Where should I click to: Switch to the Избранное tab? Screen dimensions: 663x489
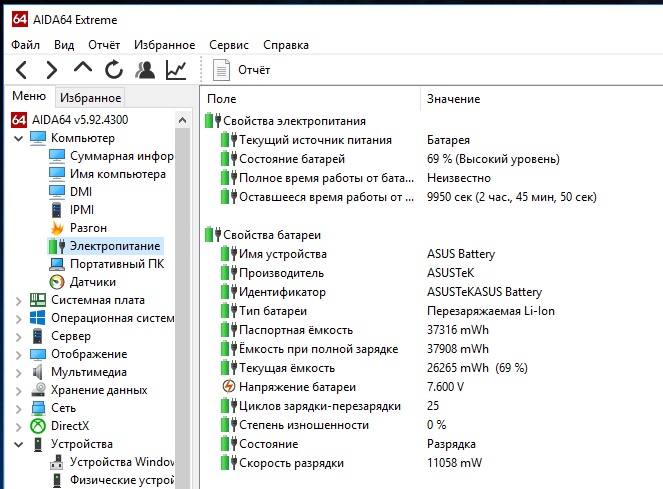[90, 98]
